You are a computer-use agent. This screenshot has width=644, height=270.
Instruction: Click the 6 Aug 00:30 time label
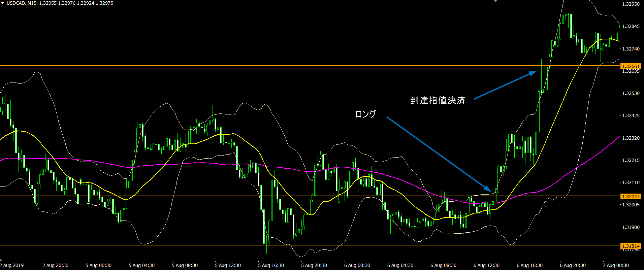(x=357, y=265)
